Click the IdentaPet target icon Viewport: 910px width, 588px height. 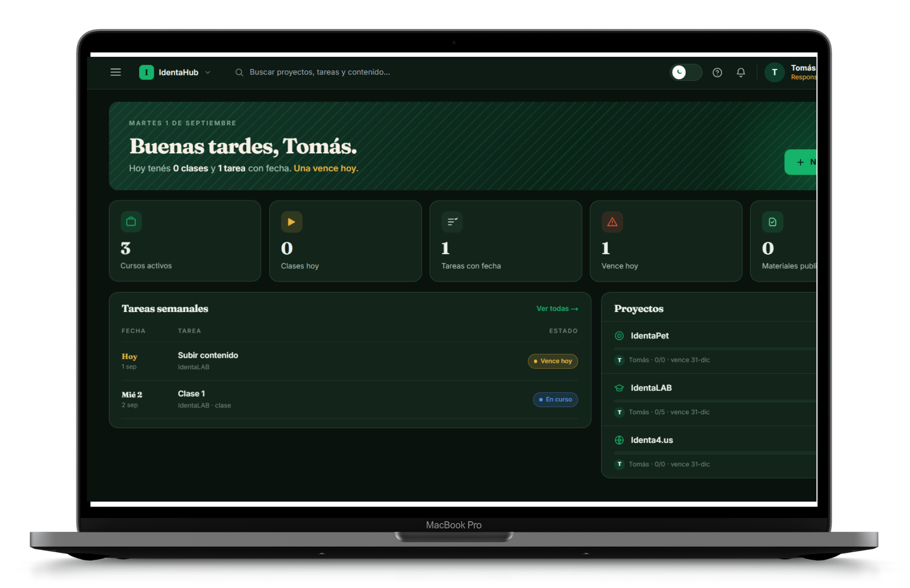coord(619,336)
